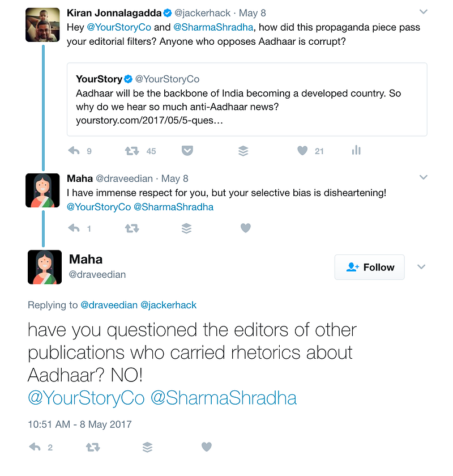Viewport: 453px width, 476px height.
Task: Like Kiran's tweet with 21 likes
Action: coord(302,151)
